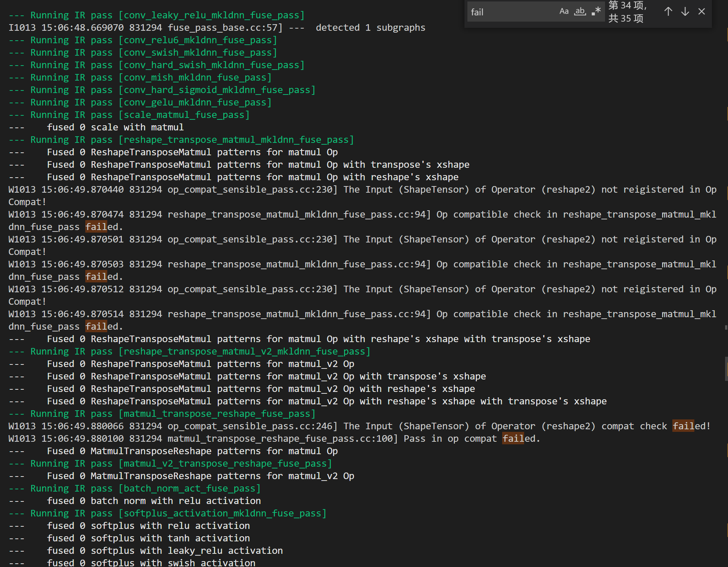Image resolution: width=728 pixels, height=567 pixels.
Task: Click the scale_matmul_fuse_pass pass name
Action: (184, 115)
